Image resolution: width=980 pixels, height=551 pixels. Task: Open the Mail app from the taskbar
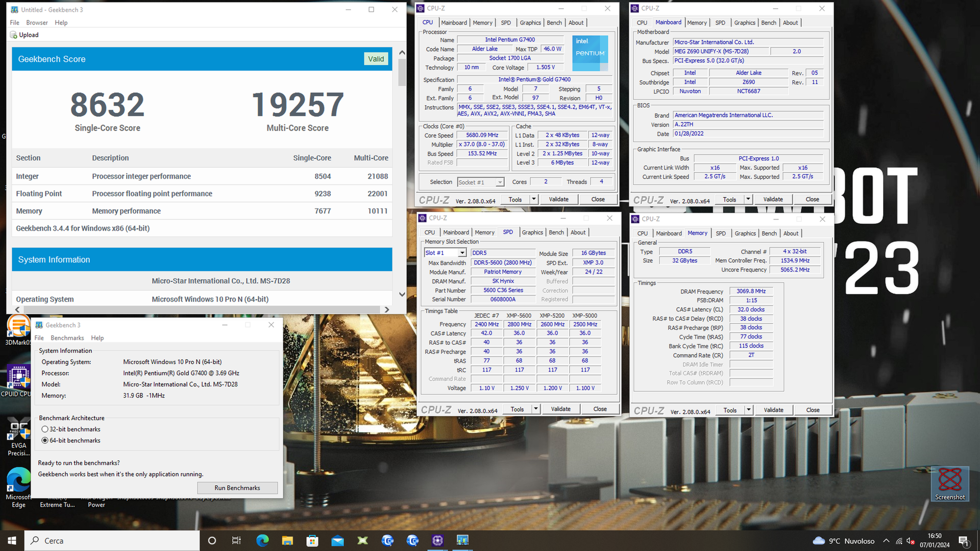point(337,540)
